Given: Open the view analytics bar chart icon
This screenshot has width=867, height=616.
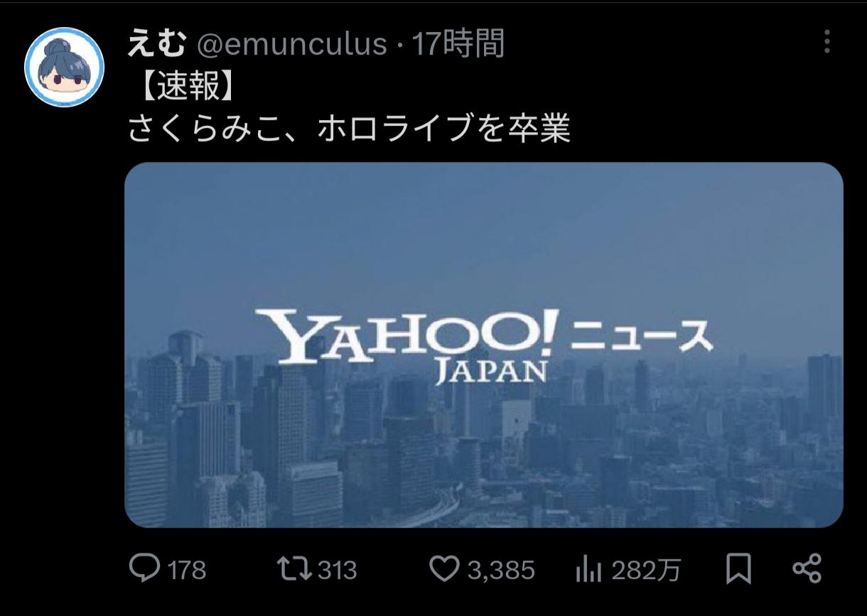Looking at the screenshot, I should tap(589, 570).
